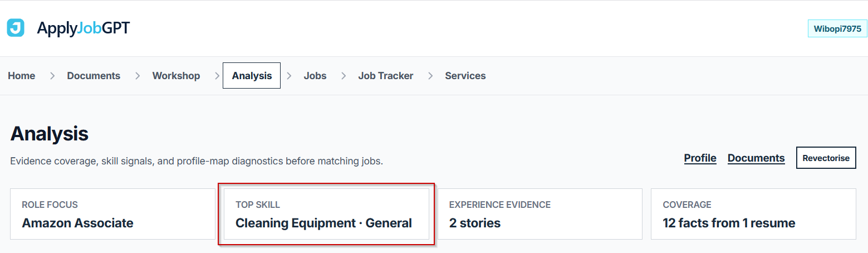
Task: Go to the Home breadcrumb tab
Action: pos(22,76)
